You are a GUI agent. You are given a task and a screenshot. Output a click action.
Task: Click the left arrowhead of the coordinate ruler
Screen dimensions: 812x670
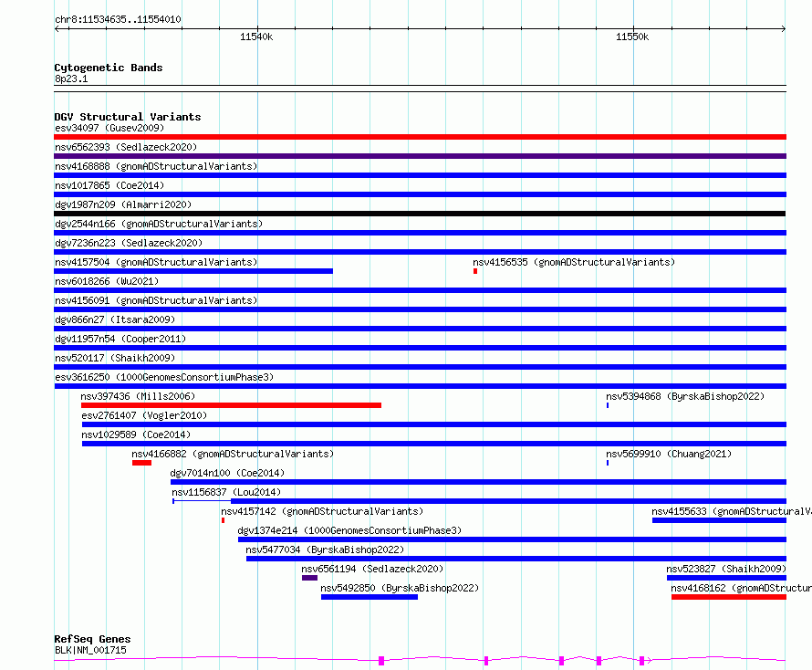[57, 28]
